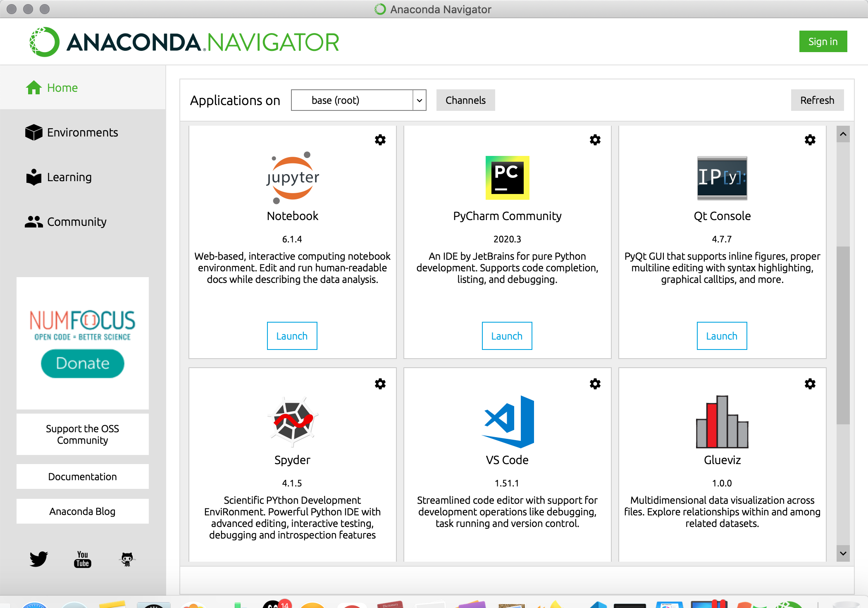
Task: Open Spyder's gear settings icon
Action: [x=380, y=384]
